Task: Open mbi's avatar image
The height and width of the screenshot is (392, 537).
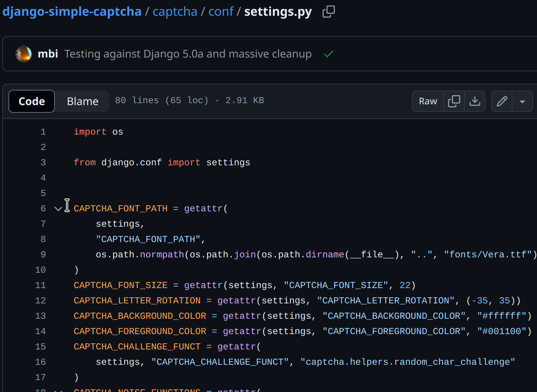Action: coord(23,54)
